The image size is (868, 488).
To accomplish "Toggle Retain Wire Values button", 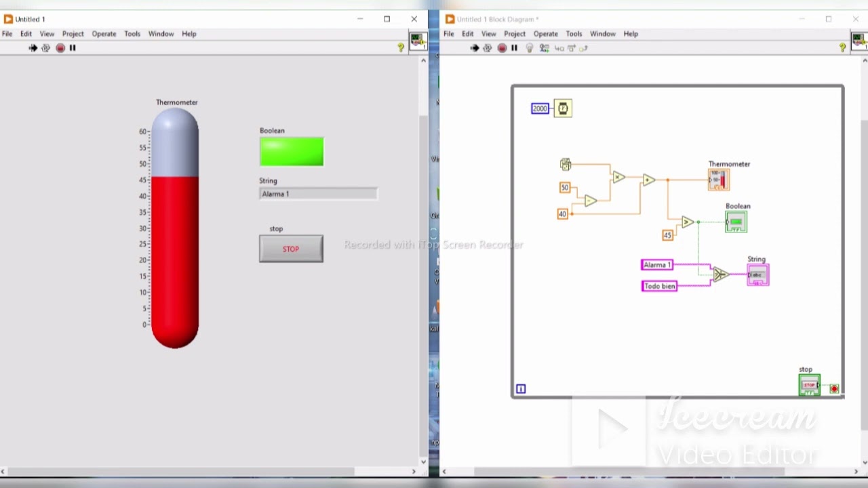I will click(544, 48).
